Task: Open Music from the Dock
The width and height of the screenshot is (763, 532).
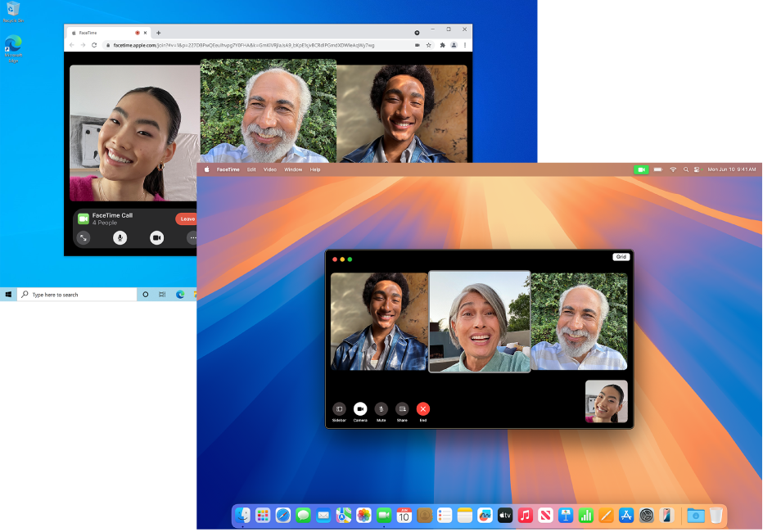Action: 525,515
